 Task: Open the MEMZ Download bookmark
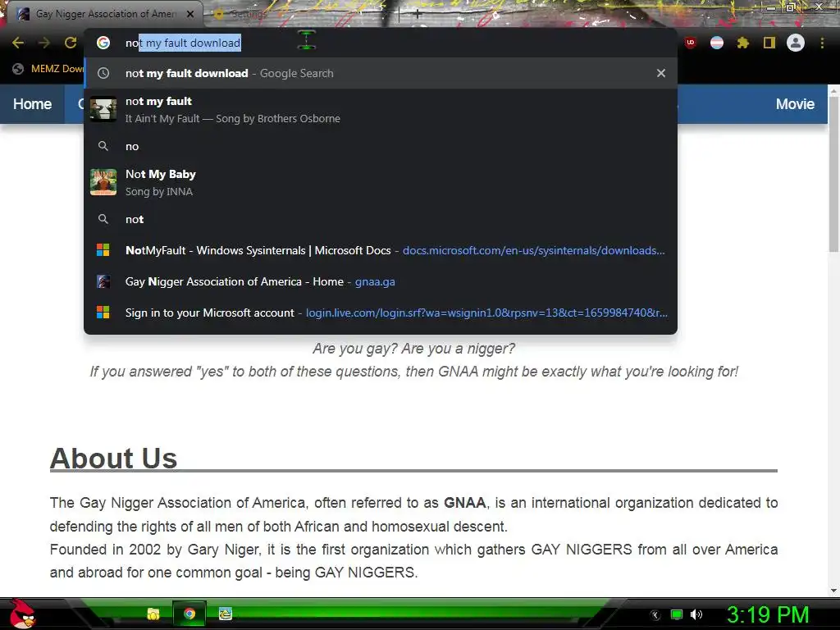tap(48, 69)
